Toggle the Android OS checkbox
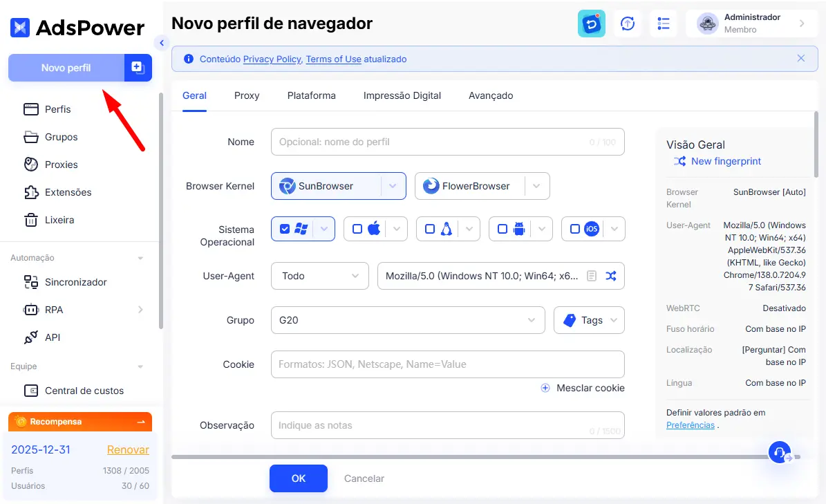The width and height of the screenshot is (826, 504). click(x=503, y=229)
